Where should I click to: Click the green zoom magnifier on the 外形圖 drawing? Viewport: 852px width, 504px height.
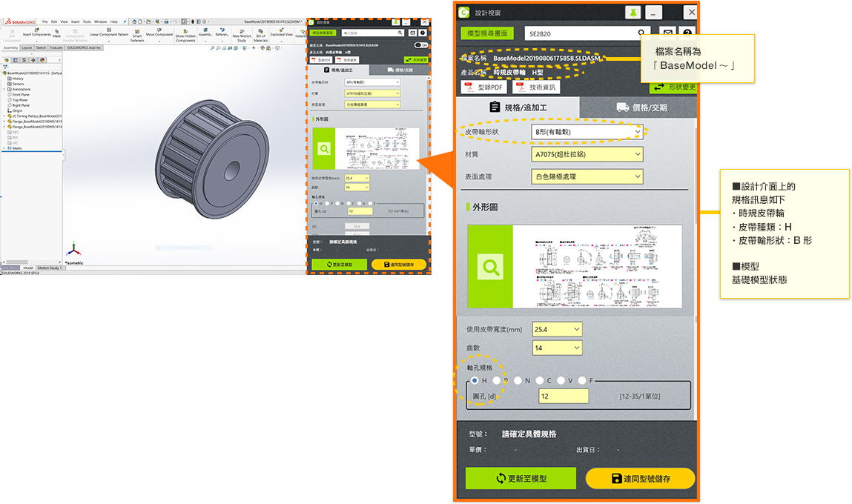(x=489, y=267)
